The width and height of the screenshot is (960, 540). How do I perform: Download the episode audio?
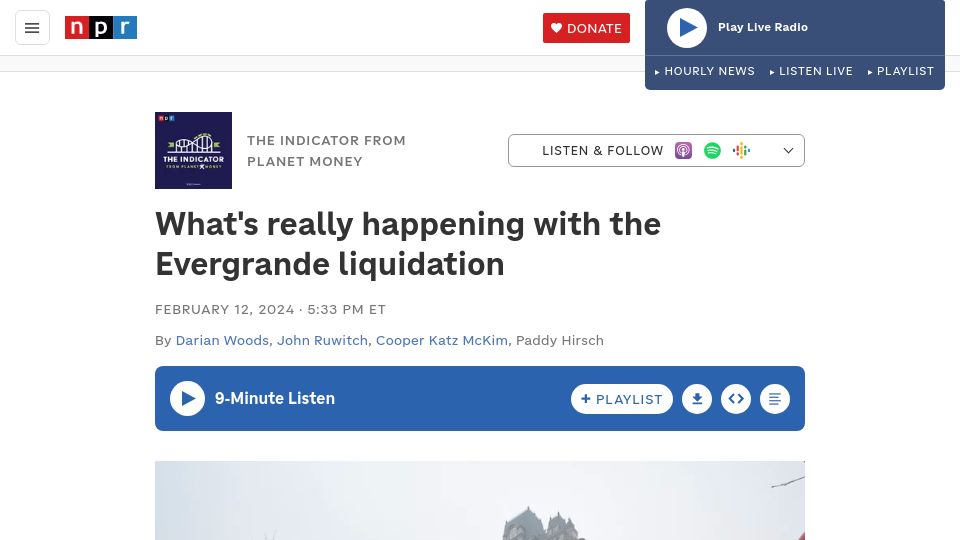[x=697, y=399]
